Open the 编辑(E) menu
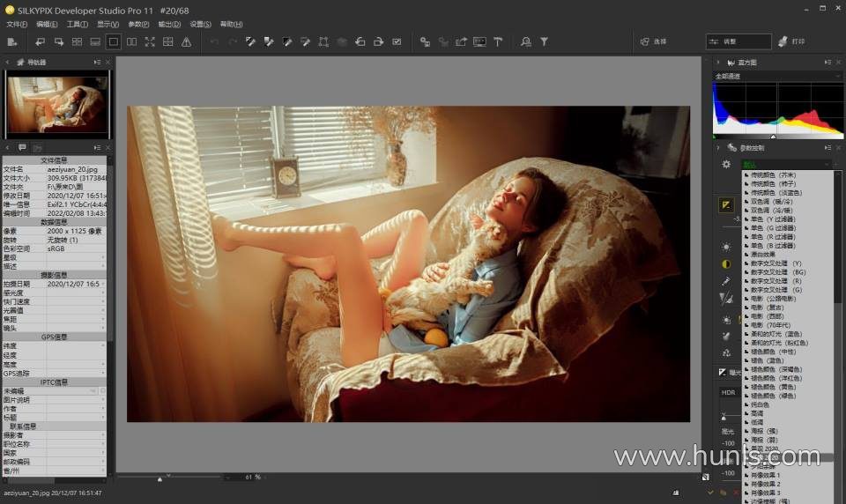This screenshot has height=504, width=846. [47, 25]
